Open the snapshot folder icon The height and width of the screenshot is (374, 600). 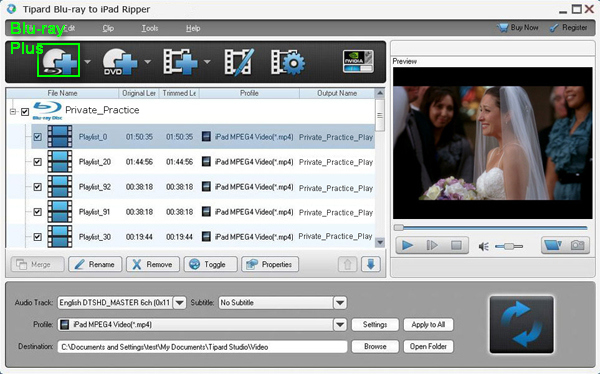click(553, 245)
